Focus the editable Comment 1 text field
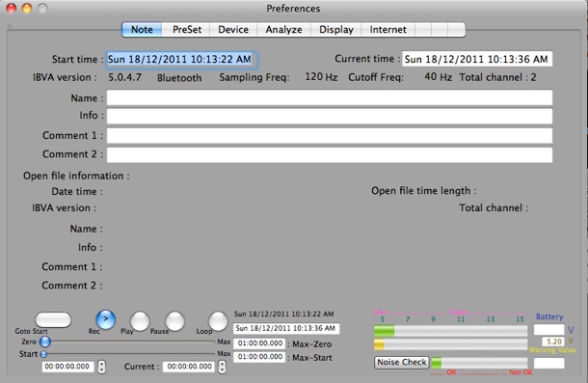This screenshot has height=383, width=588. [330, 136]
